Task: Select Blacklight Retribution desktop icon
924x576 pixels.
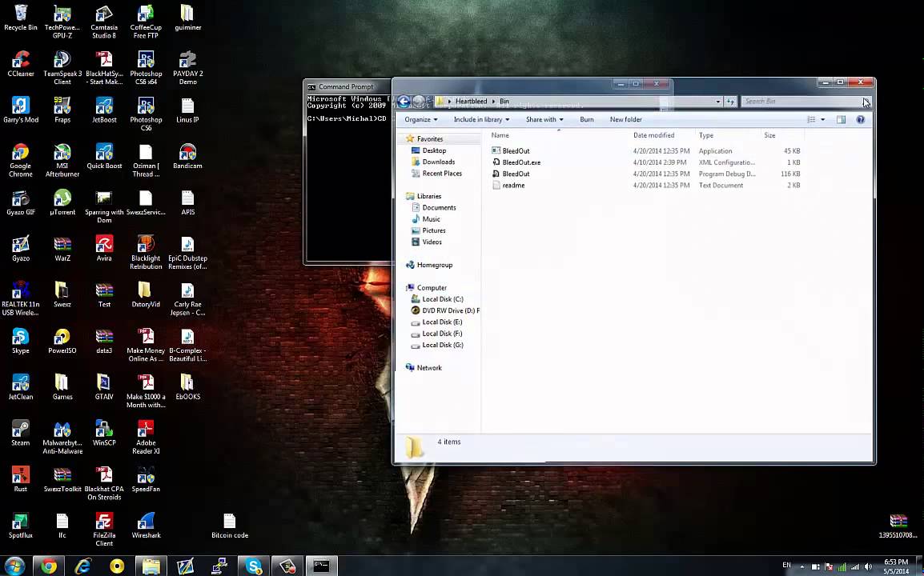Action: [146, 253]
